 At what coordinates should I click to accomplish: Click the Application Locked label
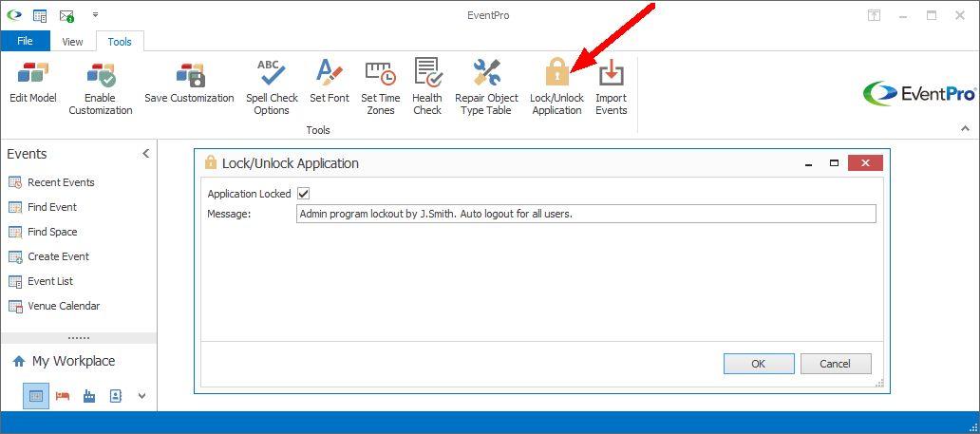(250, 194)
